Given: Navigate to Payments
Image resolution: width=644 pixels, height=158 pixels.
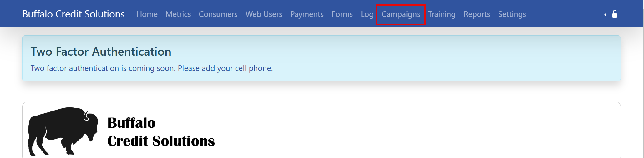Looking at the screenshot, I should point(307,14).
